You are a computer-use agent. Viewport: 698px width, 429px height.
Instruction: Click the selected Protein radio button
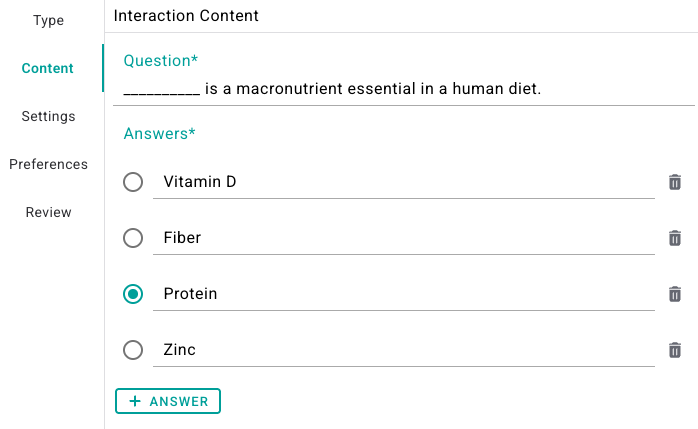tap(133, 294)
